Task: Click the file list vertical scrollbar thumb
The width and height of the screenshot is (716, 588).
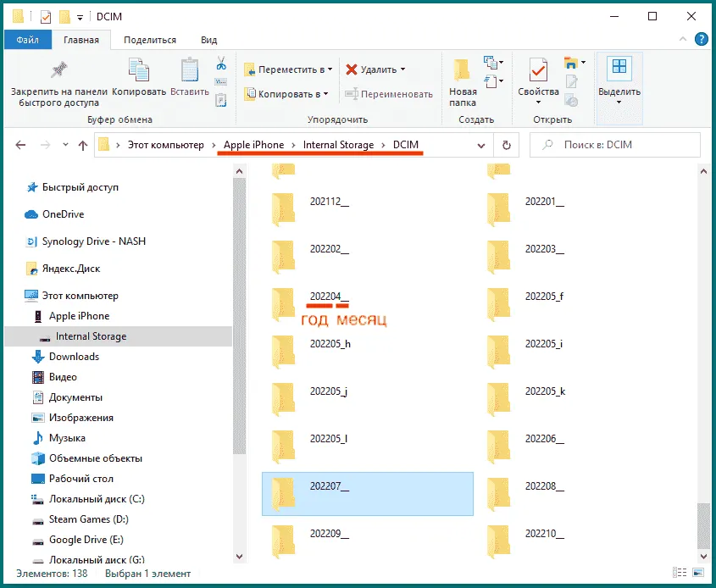Action: [703, 524]
